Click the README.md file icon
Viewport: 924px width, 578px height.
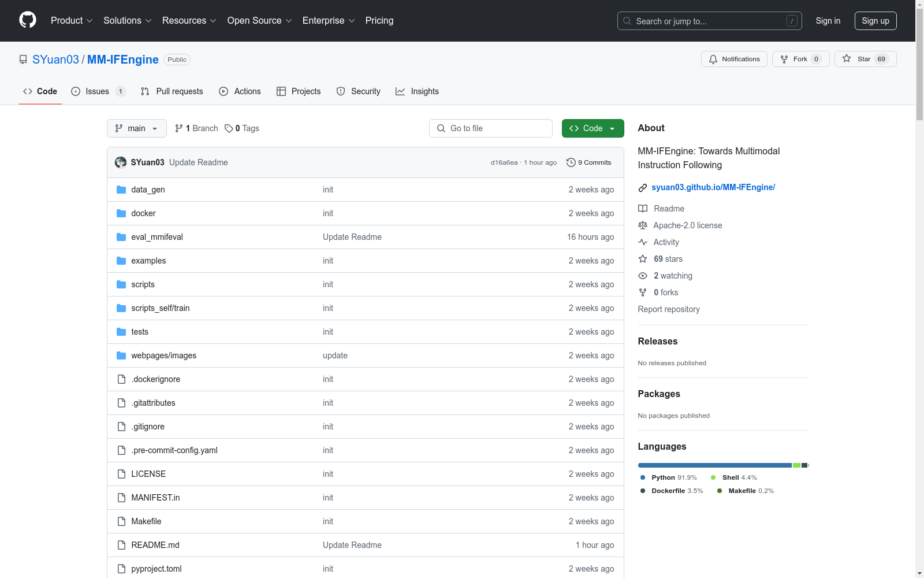point(121,545)
